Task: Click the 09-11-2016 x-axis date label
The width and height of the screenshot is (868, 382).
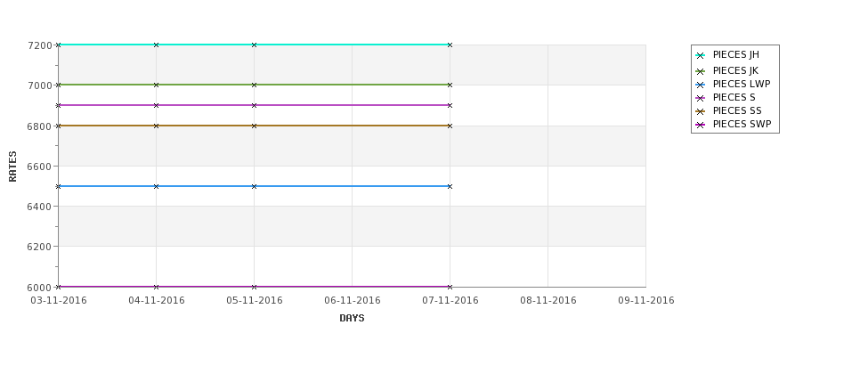Action: coord(646,301)
